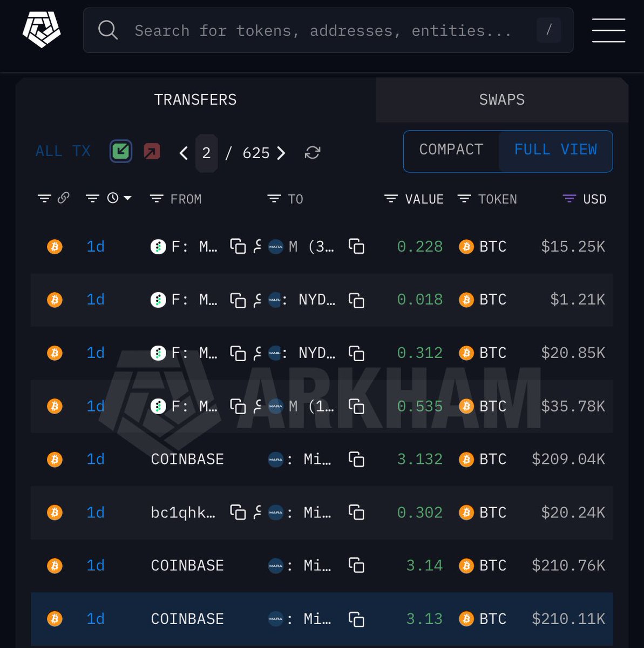
Task: Open the hamburger menu
Action: [x=608, y=30]
